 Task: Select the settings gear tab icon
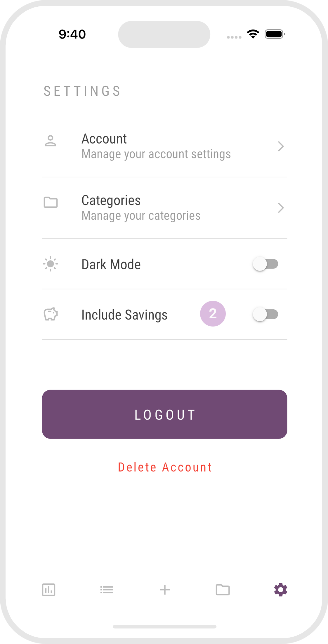[281, 590]
